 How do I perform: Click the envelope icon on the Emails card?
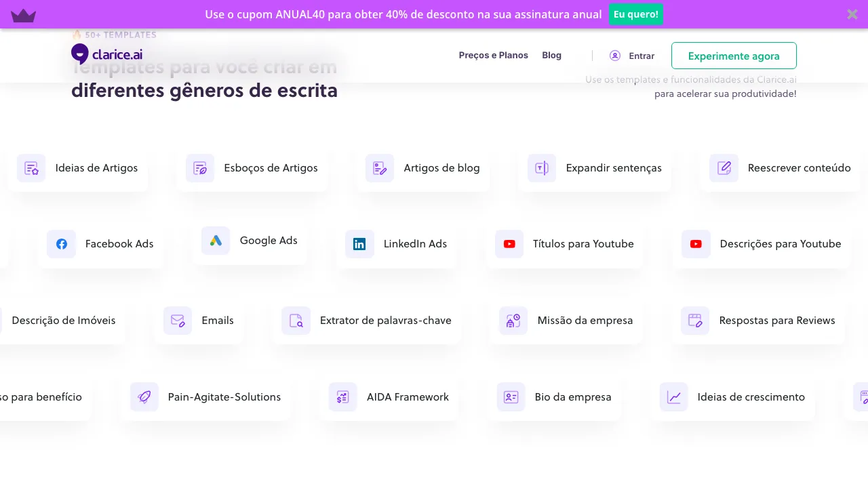tap(178, 321)
